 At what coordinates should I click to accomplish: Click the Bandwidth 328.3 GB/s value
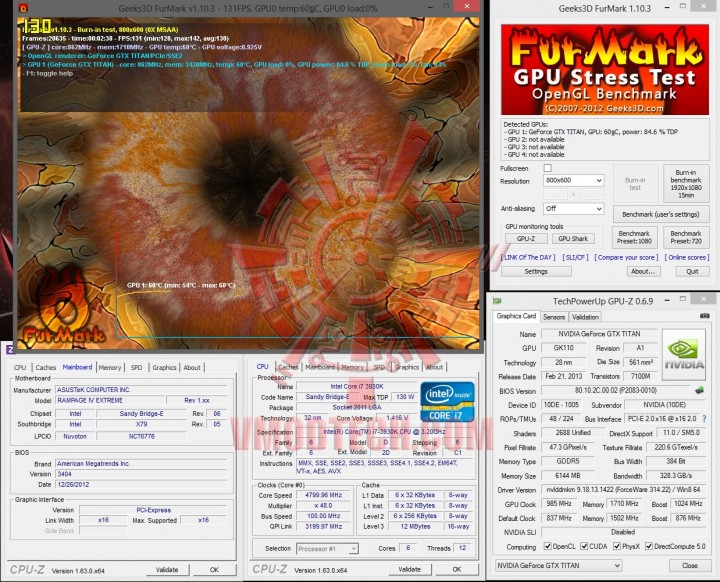[x=676, y=475]
